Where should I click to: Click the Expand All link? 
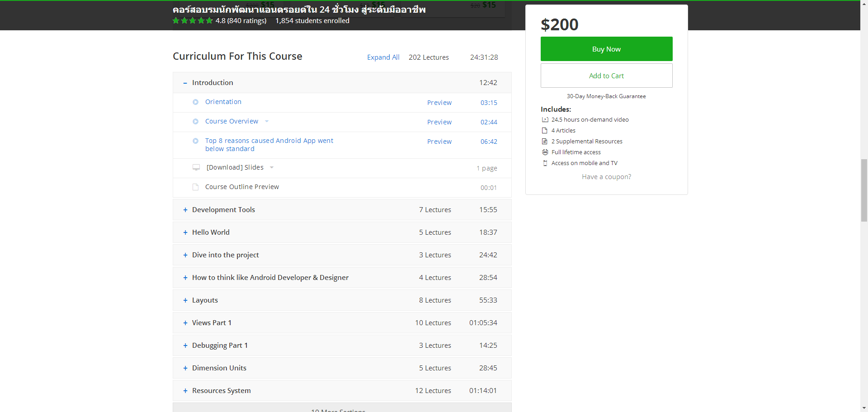(x=383, y=57)
